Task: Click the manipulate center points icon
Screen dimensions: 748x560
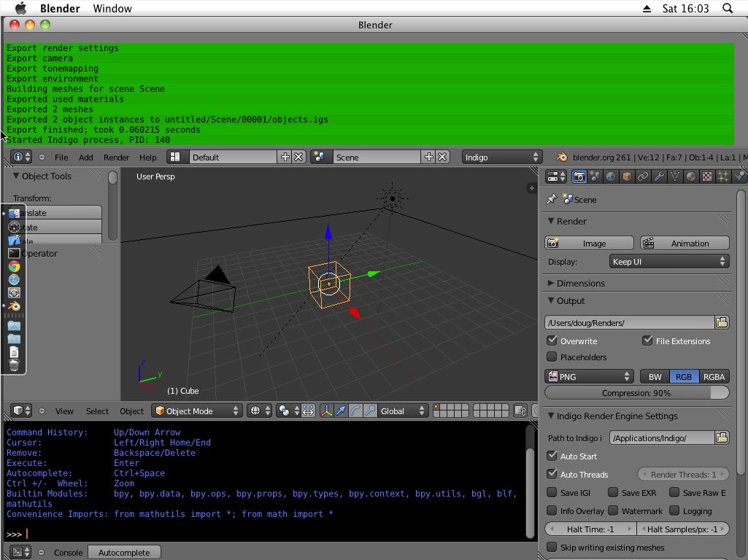Action: pyautogui.click(x=308, y=411)
